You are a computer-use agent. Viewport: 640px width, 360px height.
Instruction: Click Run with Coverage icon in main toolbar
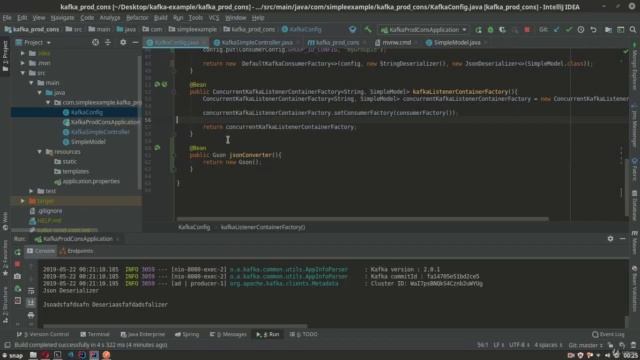tap(502, 30)
